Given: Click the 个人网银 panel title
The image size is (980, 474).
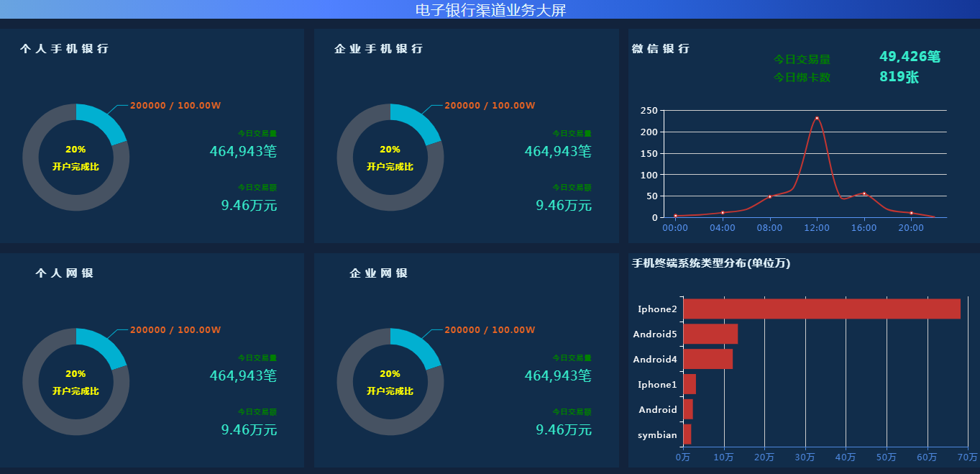Looking at the screenshot, I should [65, 273].
